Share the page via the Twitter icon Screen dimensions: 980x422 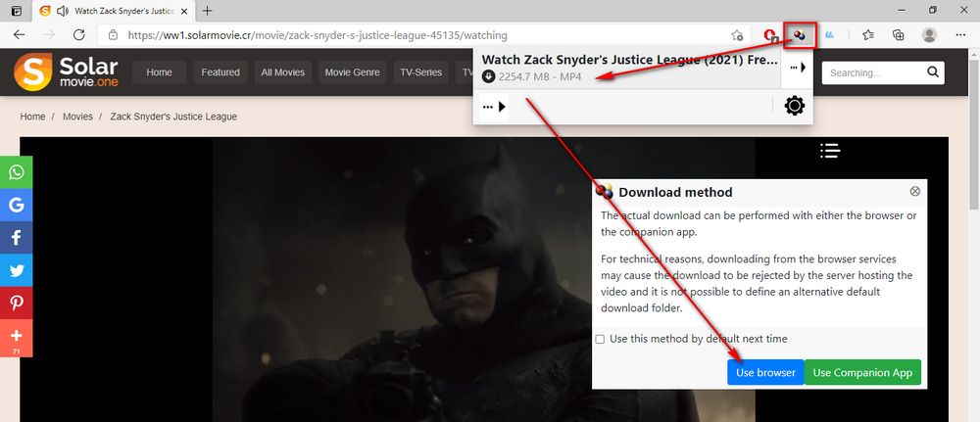[17, 270]
